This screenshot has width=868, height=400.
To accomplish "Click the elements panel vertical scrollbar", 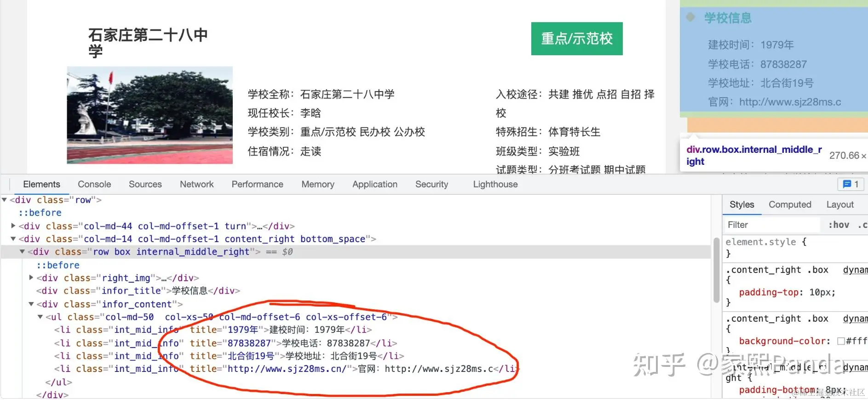I will tap(716, 271).
